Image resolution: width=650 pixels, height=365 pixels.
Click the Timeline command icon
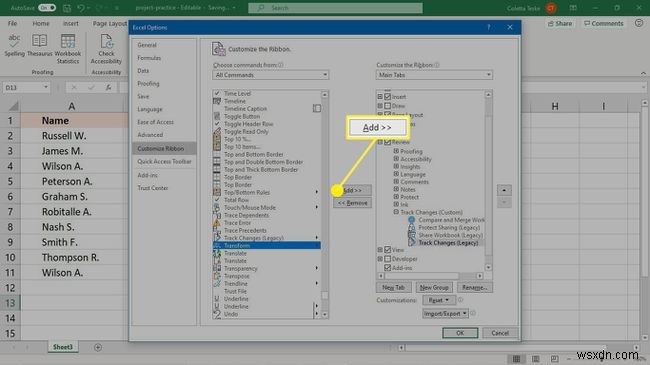(217, 101)
